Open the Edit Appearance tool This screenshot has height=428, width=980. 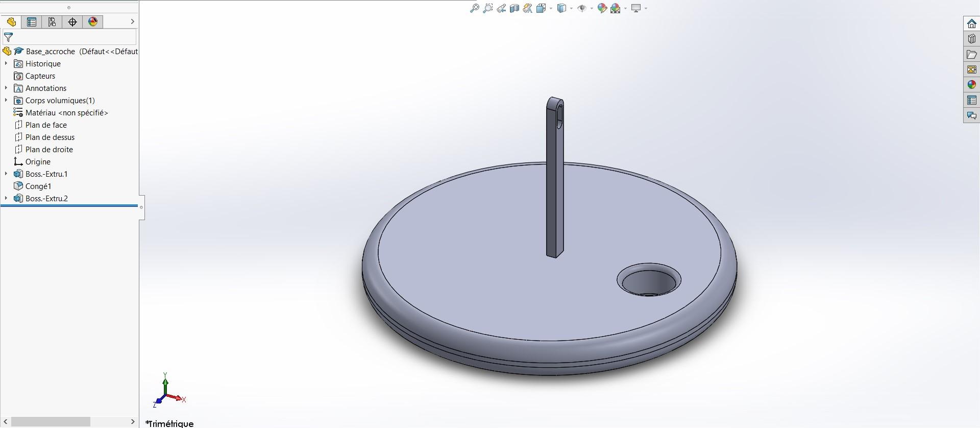tap(602, 8)
